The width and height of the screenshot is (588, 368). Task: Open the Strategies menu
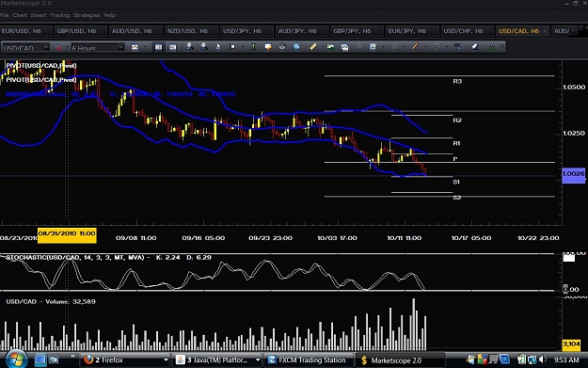coord(87,15)
